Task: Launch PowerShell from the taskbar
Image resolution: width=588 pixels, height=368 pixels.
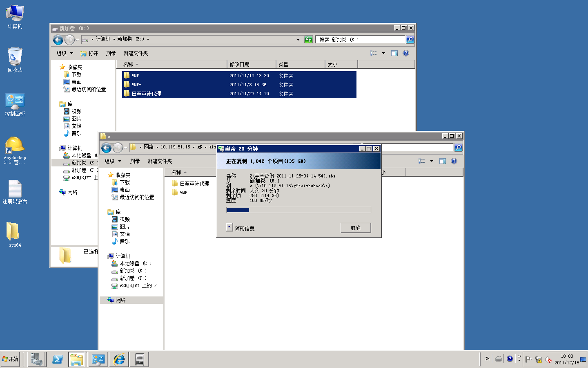Action: [x=58, y=359]
